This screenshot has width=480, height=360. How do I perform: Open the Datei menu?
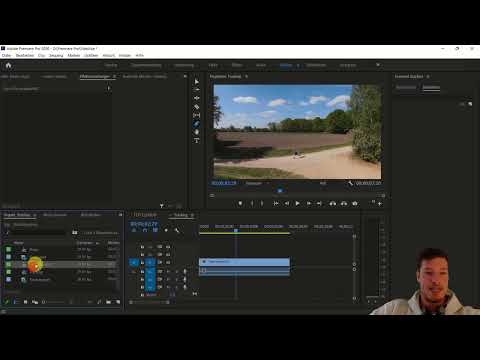[6, 55]
